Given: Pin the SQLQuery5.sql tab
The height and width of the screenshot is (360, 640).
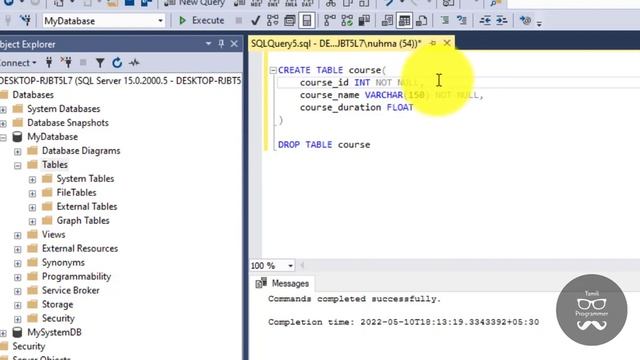Looking at the screenshot, I should tap(433, 43).
